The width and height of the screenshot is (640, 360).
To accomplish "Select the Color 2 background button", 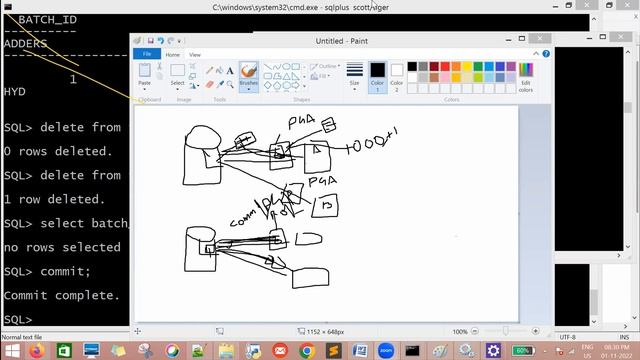I will click(x=396, y=77).
